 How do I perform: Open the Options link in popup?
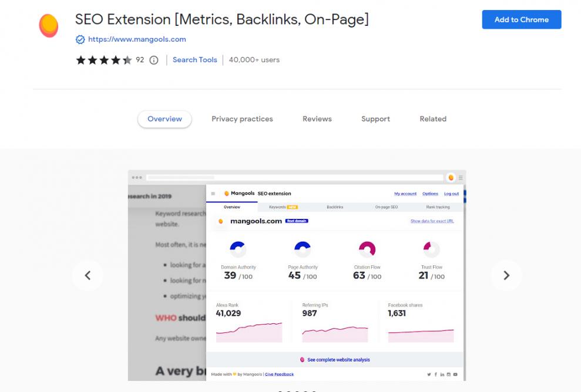coord(430,194)
